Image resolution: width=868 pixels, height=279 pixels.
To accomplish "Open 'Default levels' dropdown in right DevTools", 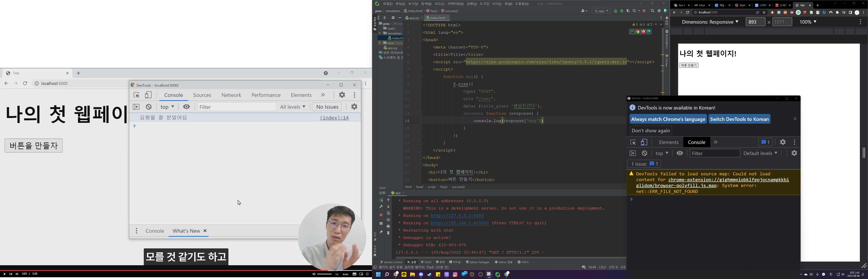I will (x=760, y=153).
